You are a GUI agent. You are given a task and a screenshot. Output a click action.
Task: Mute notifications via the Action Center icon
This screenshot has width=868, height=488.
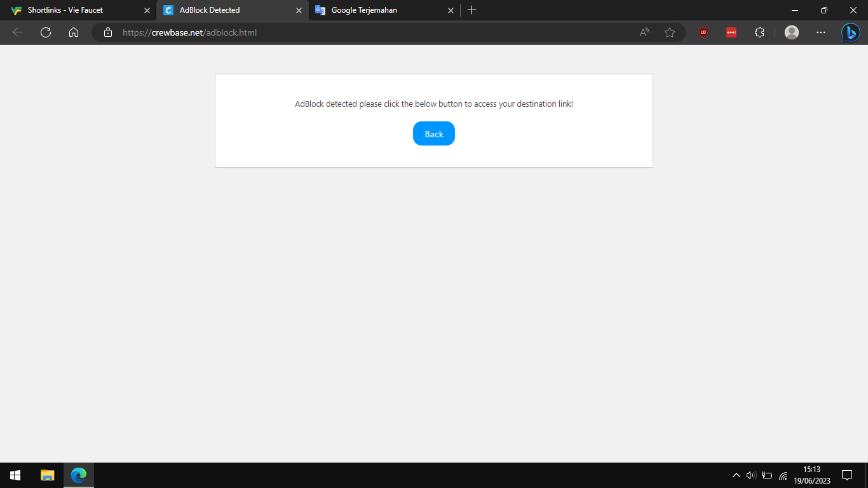coord(848,475)
